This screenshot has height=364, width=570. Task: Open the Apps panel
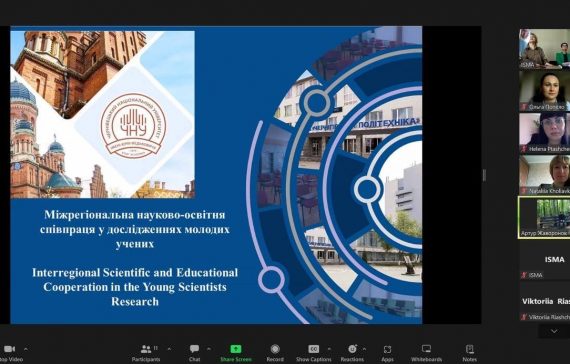[x=387, y=349]
